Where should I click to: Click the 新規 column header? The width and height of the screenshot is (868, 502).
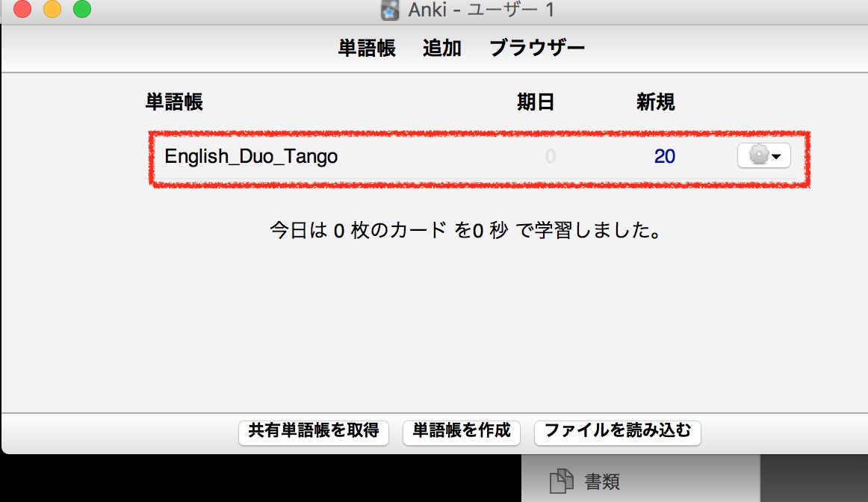655,102
